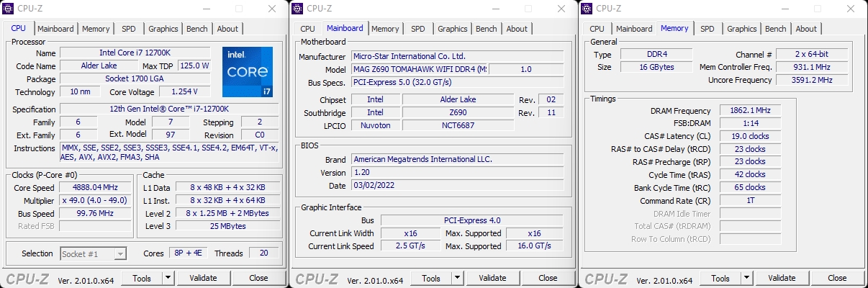Click Threads value 20

[264, 253]
